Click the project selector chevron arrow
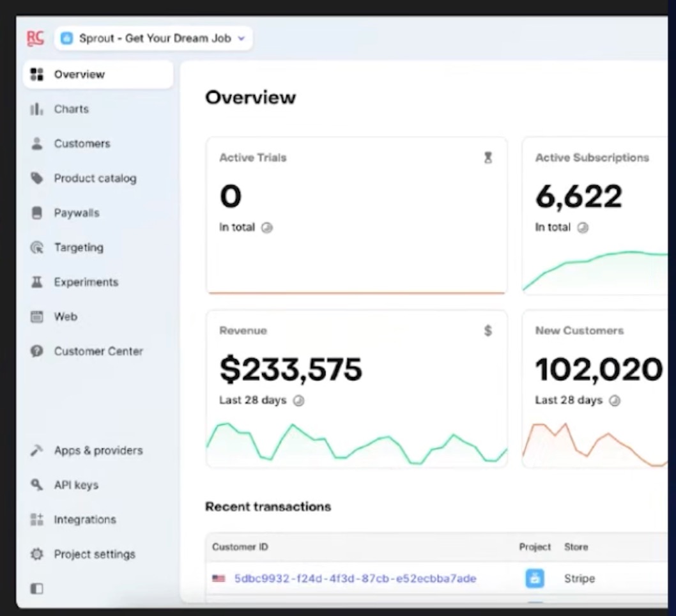 click(242, 38)
